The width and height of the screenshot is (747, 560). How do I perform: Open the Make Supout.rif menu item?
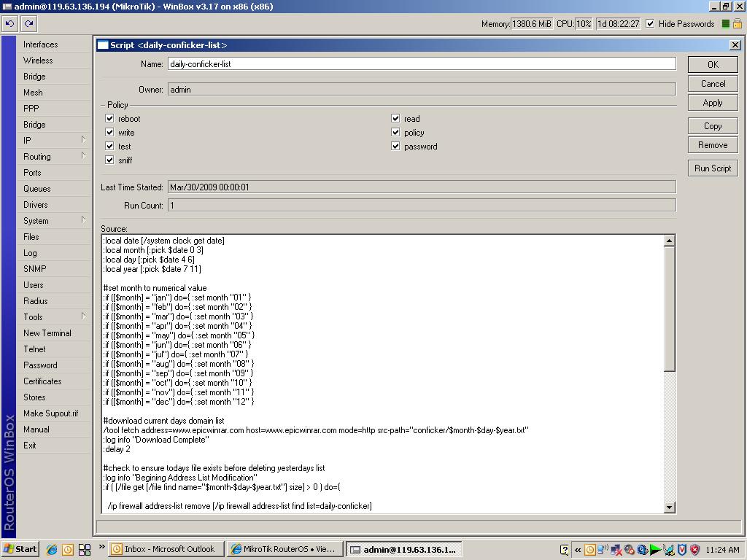pyautogui.click(x=53, y=413)
